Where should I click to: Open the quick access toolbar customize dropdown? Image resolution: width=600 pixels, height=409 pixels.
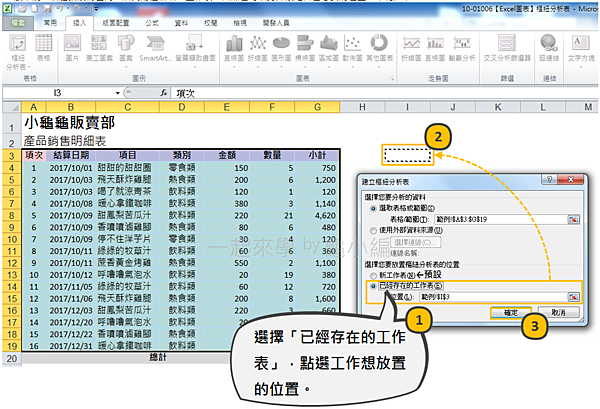click(96, 8)
